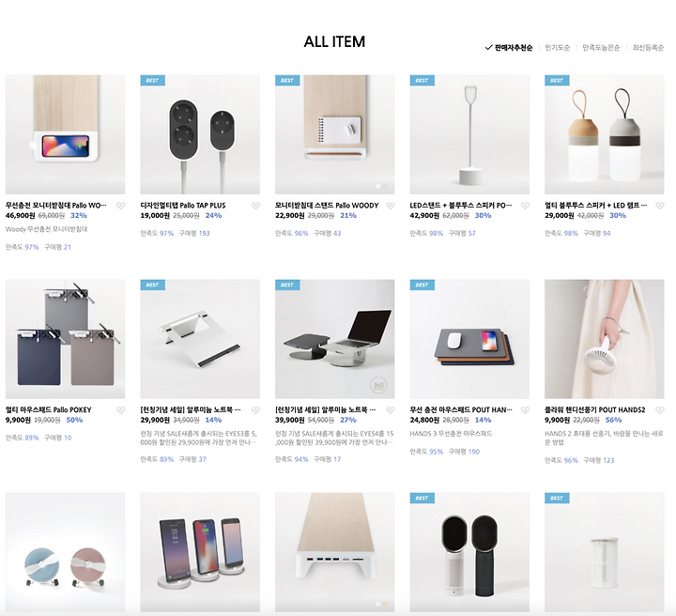The width and height of the screenshot is (676, 616).
Task: Click heart on wireless charging mousepad POUT HANDS
Action: [x=525, y=410]
